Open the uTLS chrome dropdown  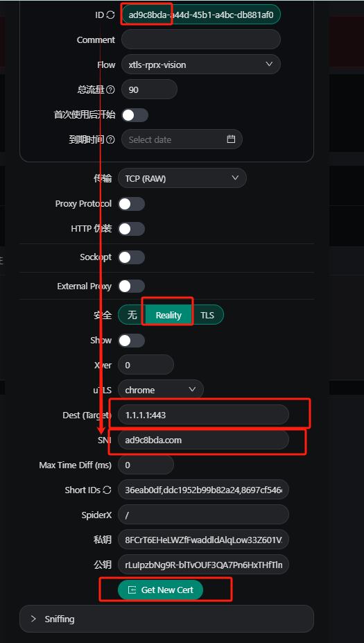pyautogui.click(x=161, y=390)
